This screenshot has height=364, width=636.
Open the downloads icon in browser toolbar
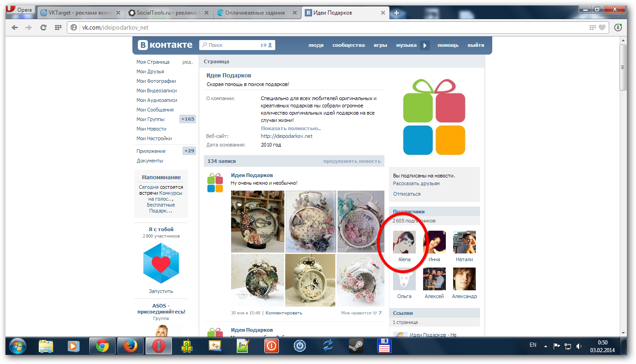point(618,27)
